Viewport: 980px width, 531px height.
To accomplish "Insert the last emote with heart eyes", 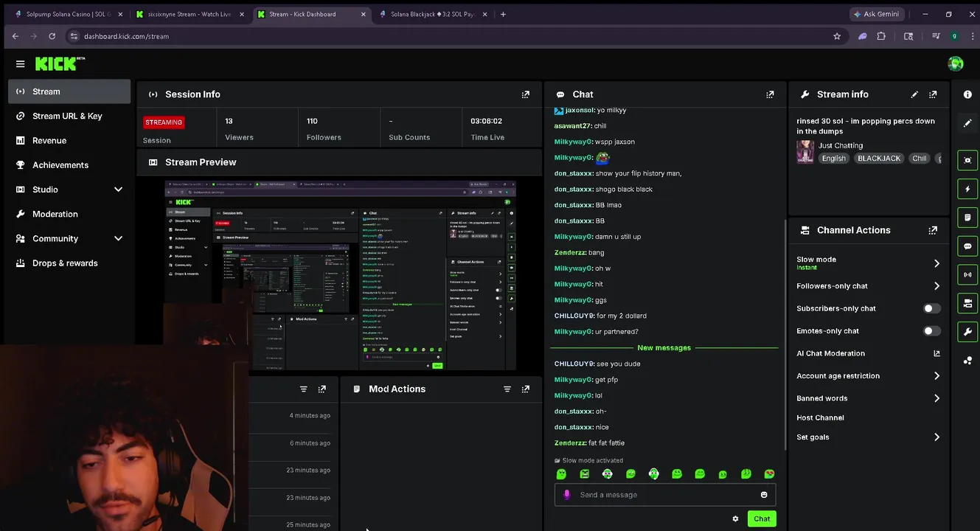I will pos(769,474).
